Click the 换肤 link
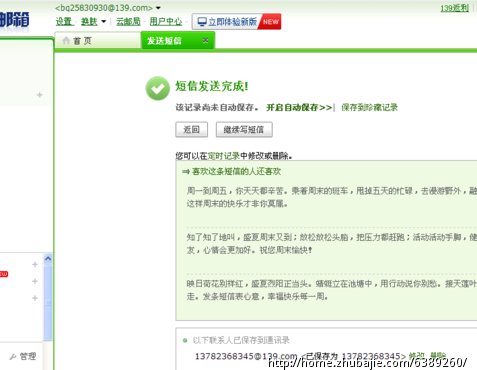 coord(89,22)
